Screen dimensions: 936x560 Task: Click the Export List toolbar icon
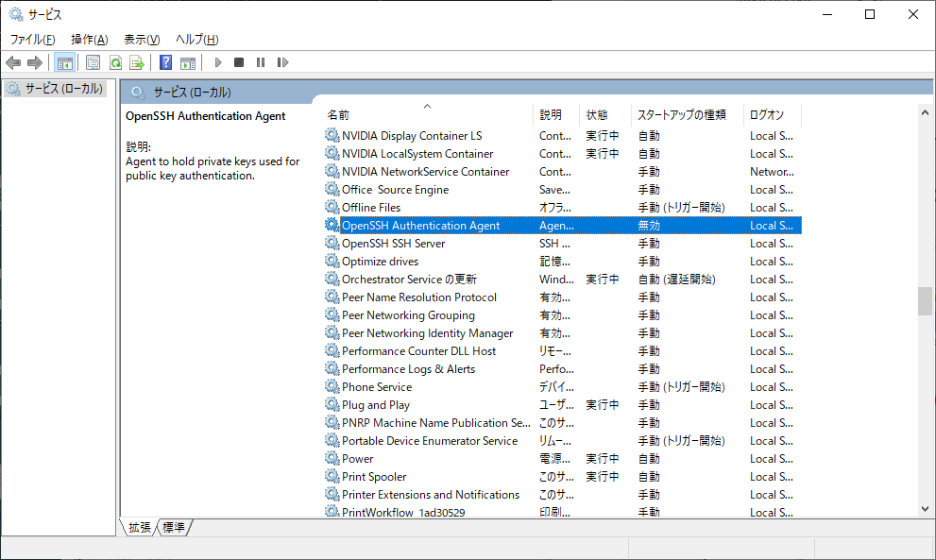137,62
